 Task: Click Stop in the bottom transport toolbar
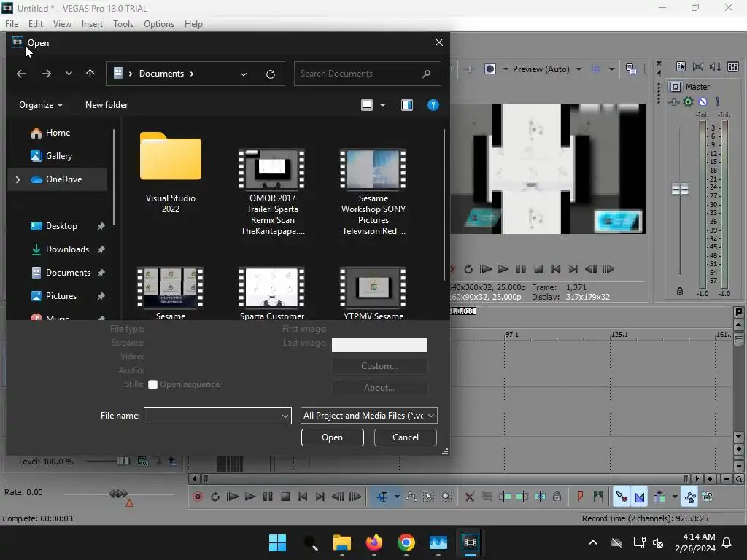click(285, 497)
